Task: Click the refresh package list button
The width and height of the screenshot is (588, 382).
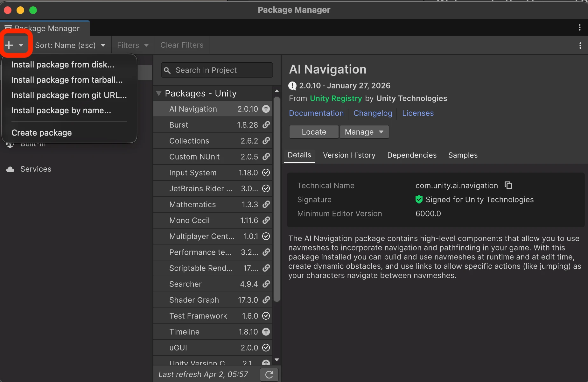Action: coord(269,375)
